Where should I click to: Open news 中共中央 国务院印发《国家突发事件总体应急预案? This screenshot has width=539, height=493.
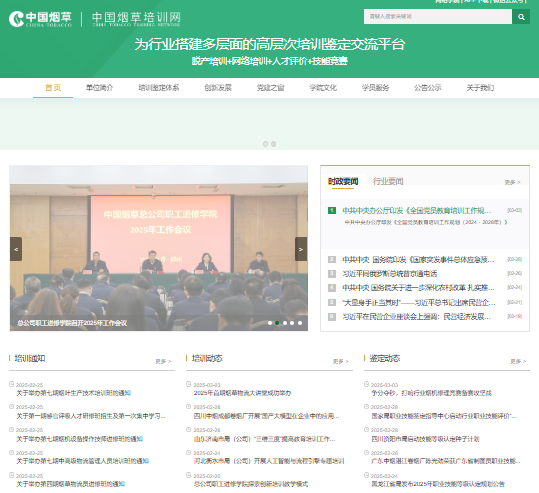[x=418, y=260]
